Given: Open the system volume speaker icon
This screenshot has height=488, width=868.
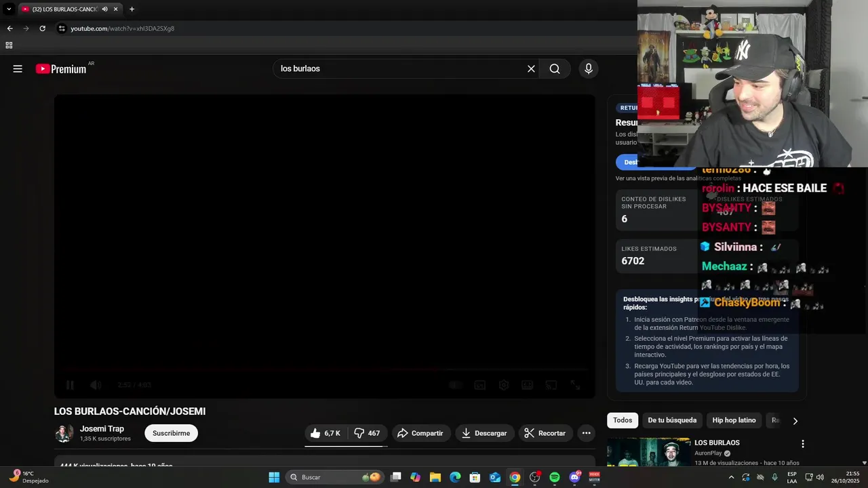Looking at the screenshot, I should tap(820, 477).
